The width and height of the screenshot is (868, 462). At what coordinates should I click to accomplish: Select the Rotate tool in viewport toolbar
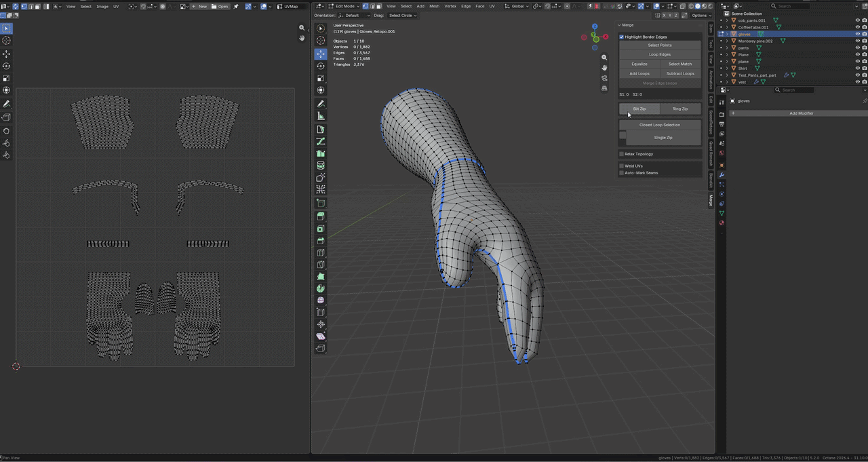click(321, 66)
